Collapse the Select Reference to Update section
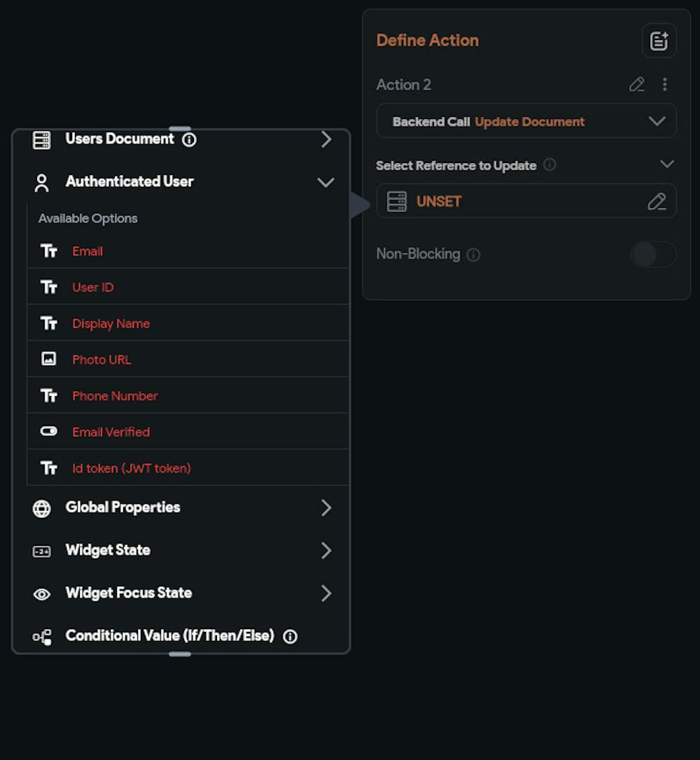Screen dimensions: 700x760 pyautogui.click(x=667, y=164)
